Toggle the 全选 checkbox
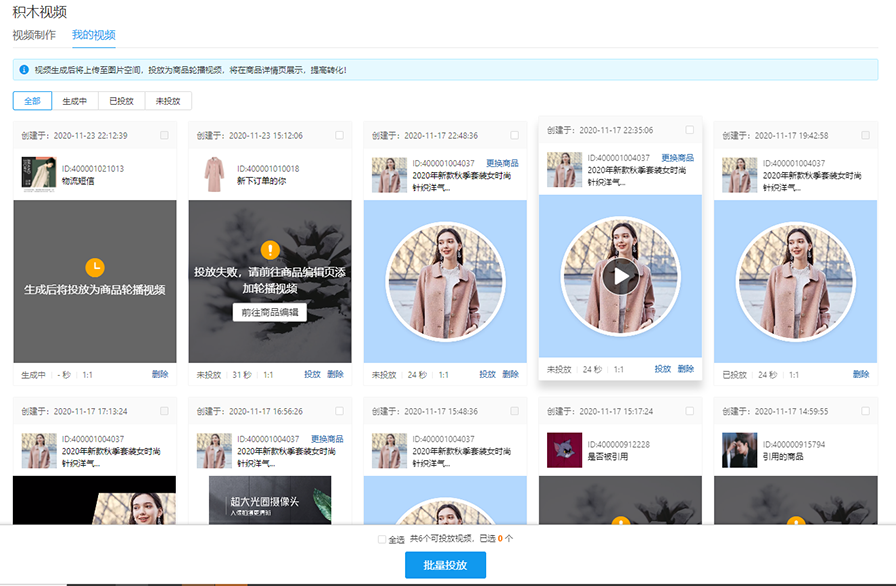 [382, 539]
